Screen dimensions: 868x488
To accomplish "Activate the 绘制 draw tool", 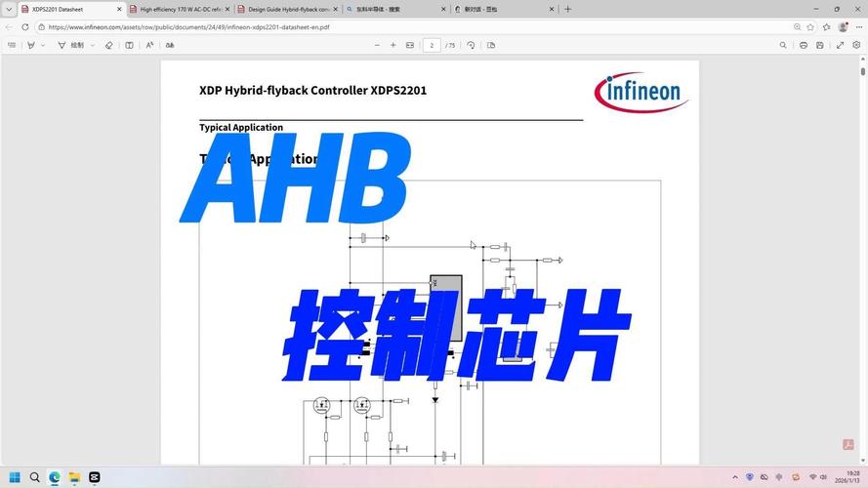I will tap(71, 45).
